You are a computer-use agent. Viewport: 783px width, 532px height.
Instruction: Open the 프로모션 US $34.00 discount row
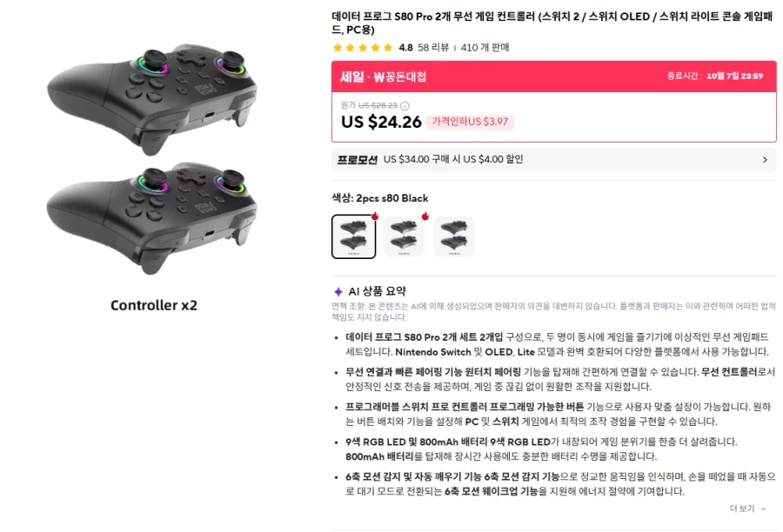(554, 160)
